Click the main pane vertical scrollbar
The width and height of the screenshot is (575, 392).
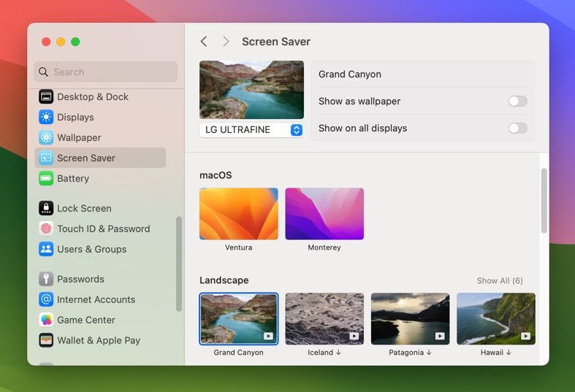pos(544,201)
